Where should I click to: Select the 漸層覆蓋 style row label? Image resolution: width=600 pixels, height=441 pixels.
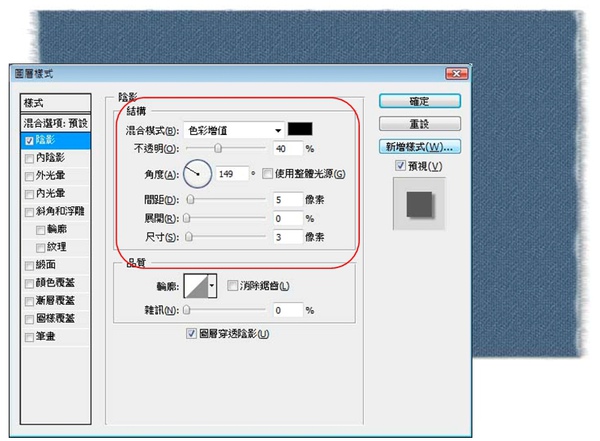55,301
